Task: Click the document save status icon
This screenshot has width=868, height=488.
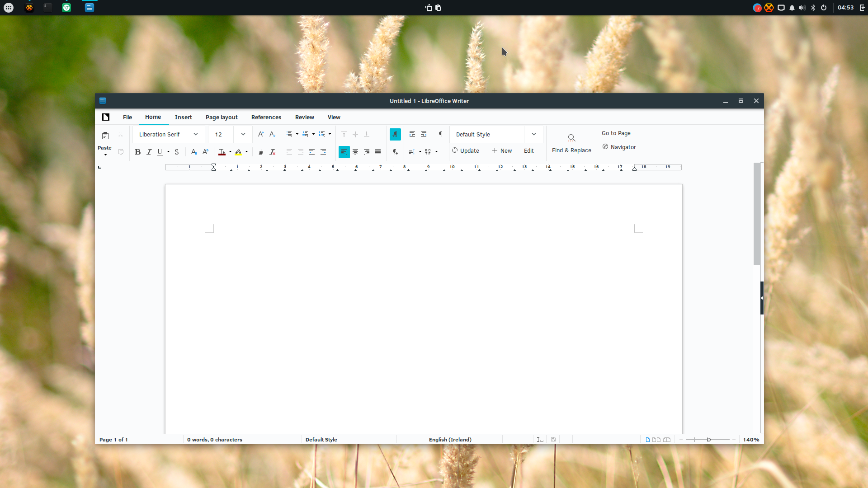Action: click(553, 439)
